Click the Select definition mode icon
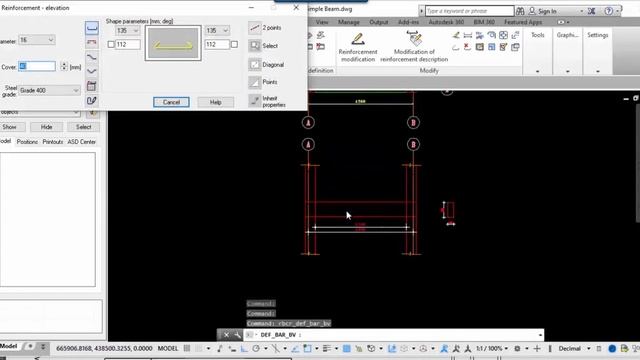The height and width of the screenshot is (360, 640). (x=255, y=46)
